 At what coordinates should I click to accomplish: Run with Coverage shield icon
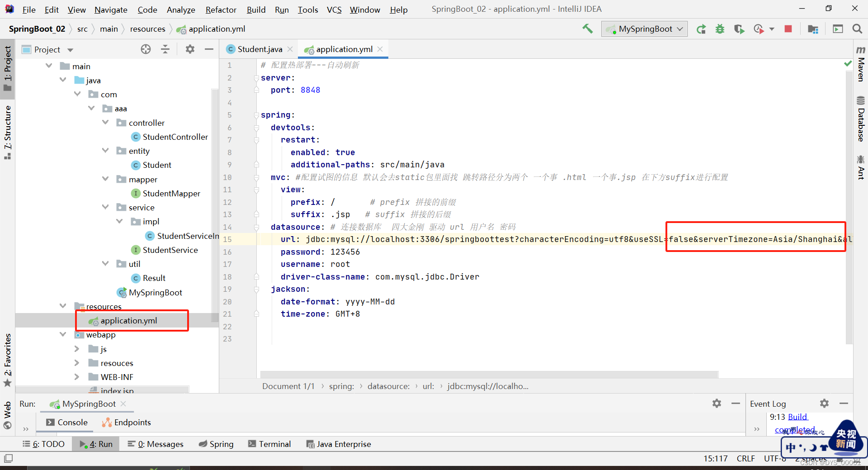[x=739, y=29]
